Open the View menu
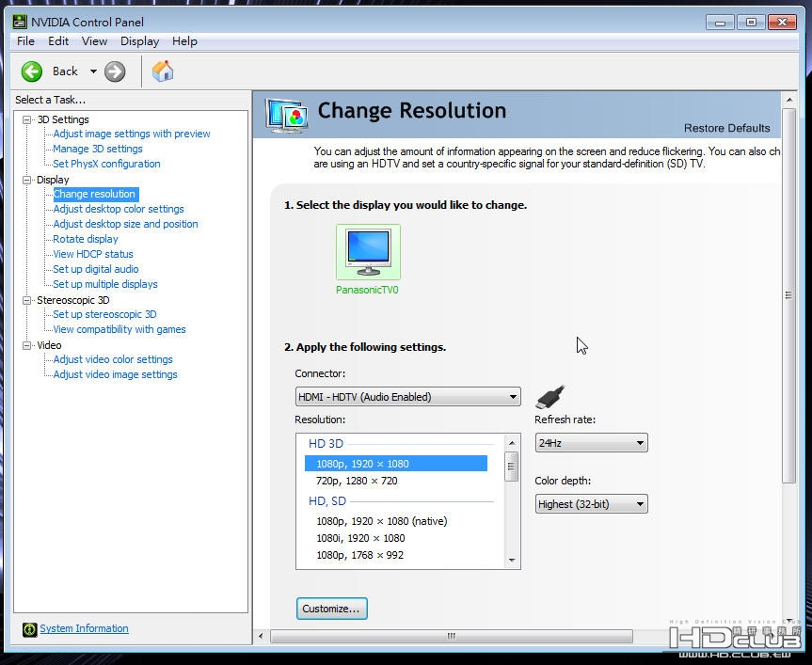Image resolution: width=812 pixels, height=665 pixels. click(94, 41)
